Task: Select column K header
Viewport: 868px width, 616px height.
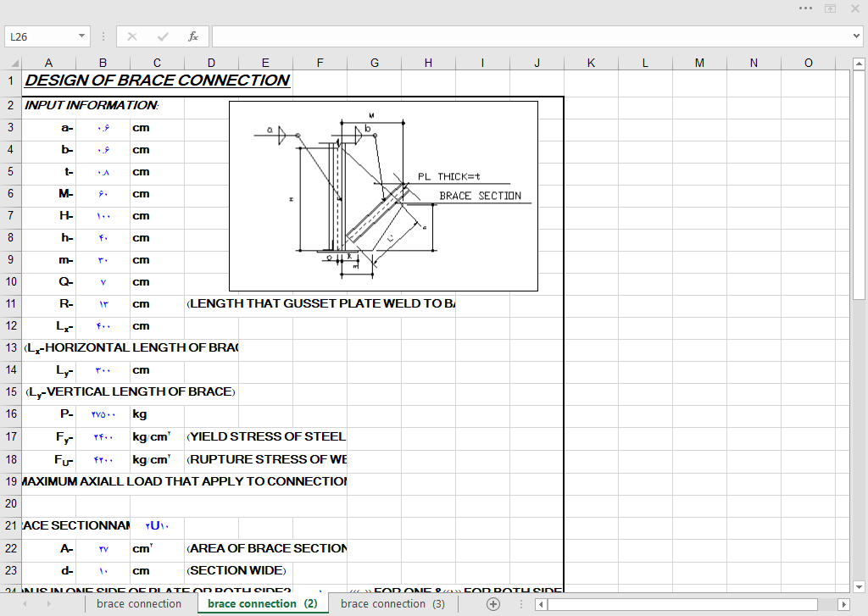Action: pos(591,63)
